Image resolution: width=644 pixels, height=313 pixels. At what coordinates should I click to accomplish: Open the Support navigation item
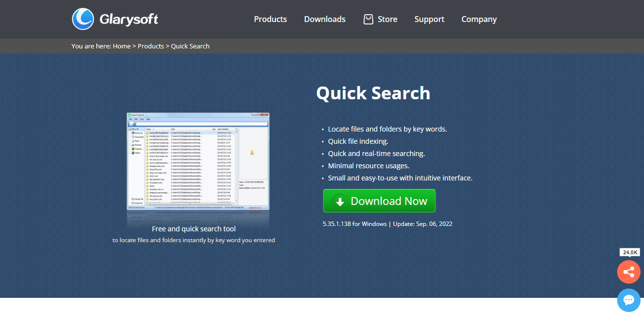[429, 19]
